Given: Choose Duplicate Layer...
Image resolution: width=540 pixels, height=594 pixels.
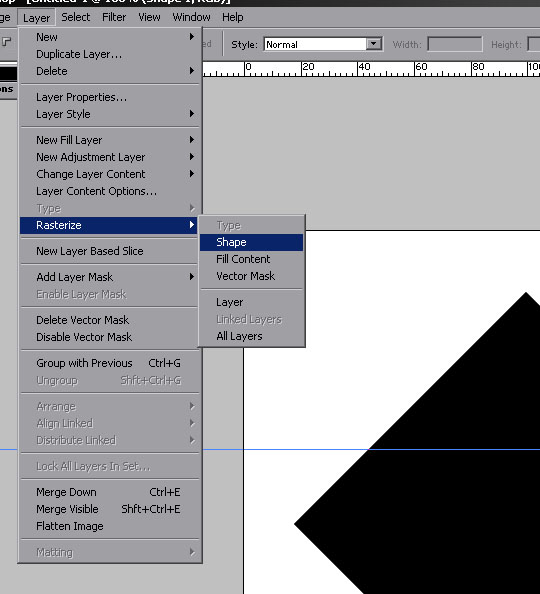Looking at the screenshot, I should (x=110, y=54).
